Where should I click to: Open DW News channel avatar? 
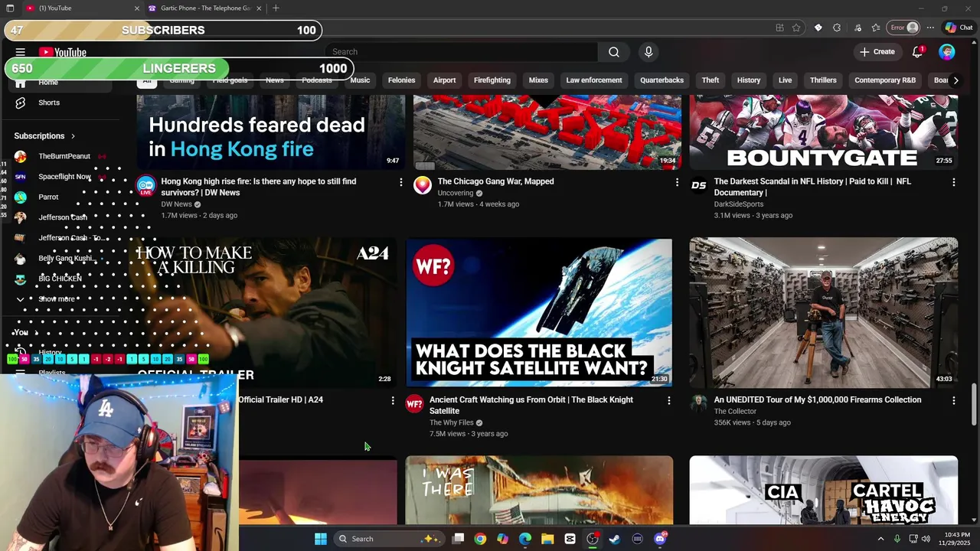click(x=145, y=186)
